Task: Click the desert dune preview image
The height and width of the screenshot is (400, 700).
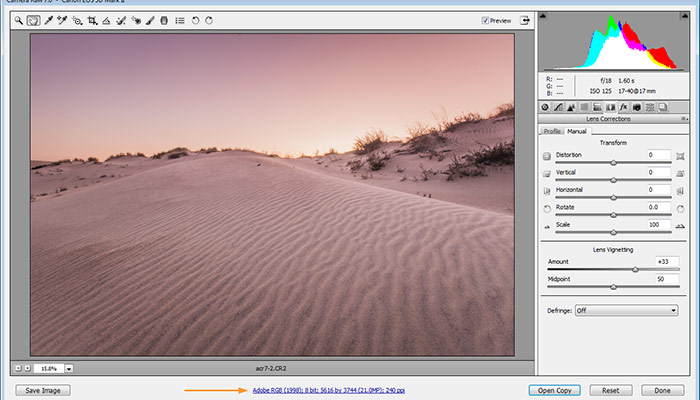Action: 272,195
